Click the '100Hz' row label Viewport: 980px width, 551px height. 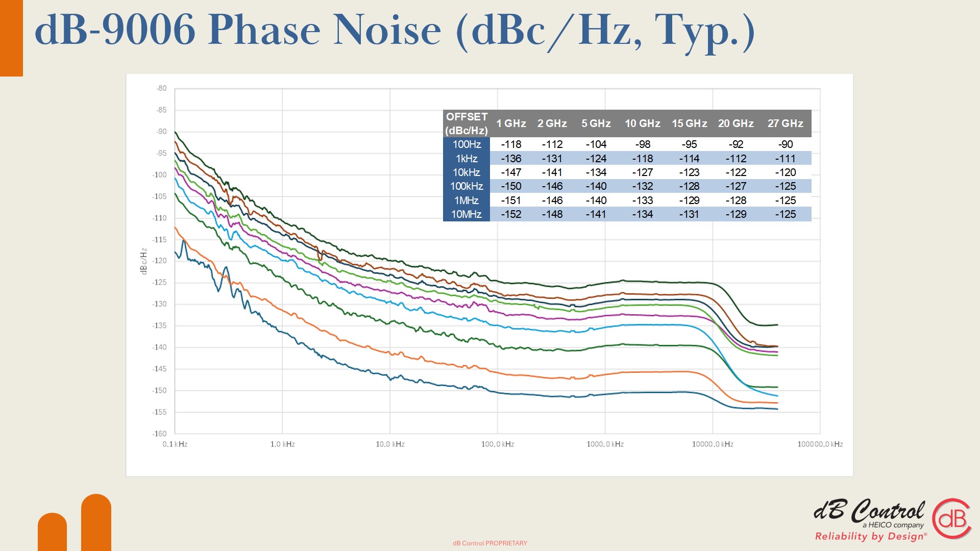tap(467, 144)
